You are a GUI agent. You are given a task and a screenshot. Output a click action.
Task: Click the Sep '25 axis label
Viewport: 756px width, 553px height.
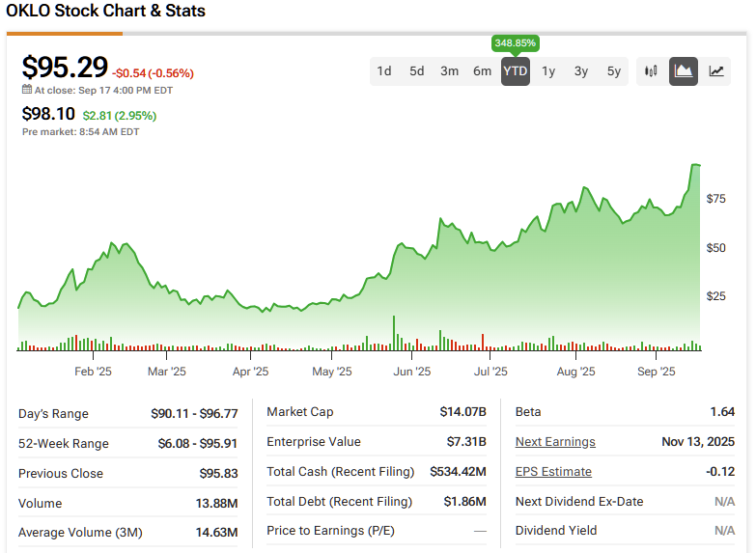coord(656,372)
